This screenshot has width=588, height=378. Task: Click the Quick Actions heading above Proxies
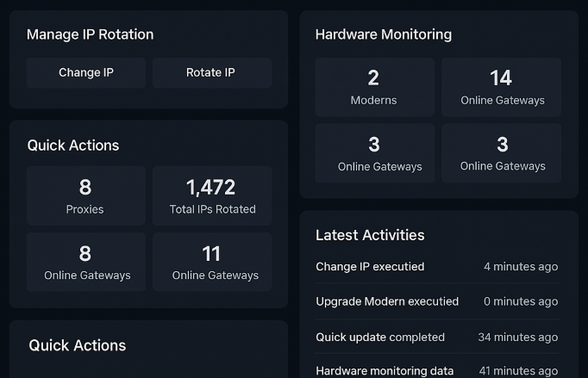coord(73,146)
